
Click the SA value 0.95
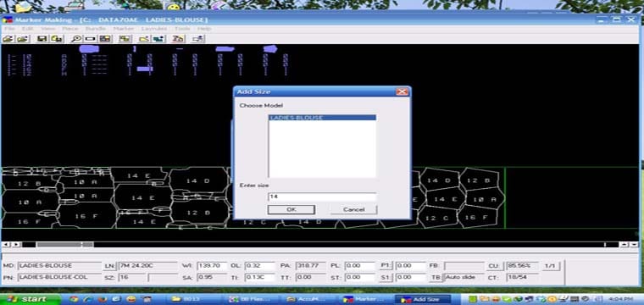(x=212, y=278)
